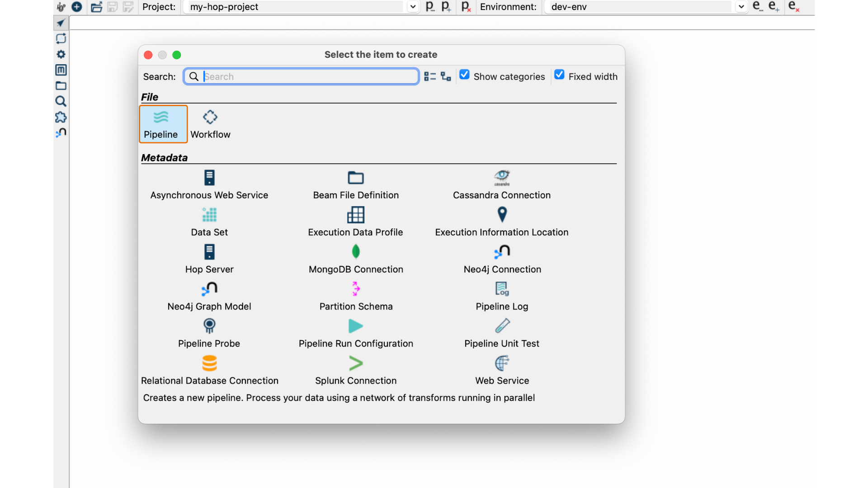Add a new project icon
The image size is (868, 488).
coord(446,6)
